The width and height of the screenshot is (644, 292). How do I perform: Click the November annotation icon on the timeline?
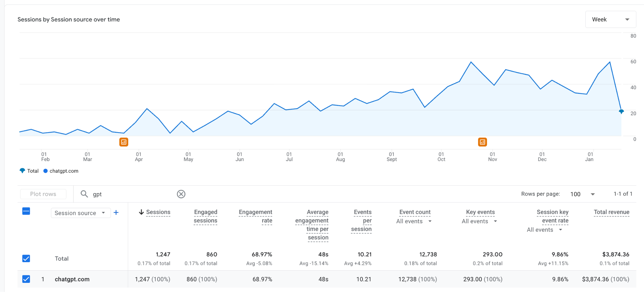coord(483,142)
